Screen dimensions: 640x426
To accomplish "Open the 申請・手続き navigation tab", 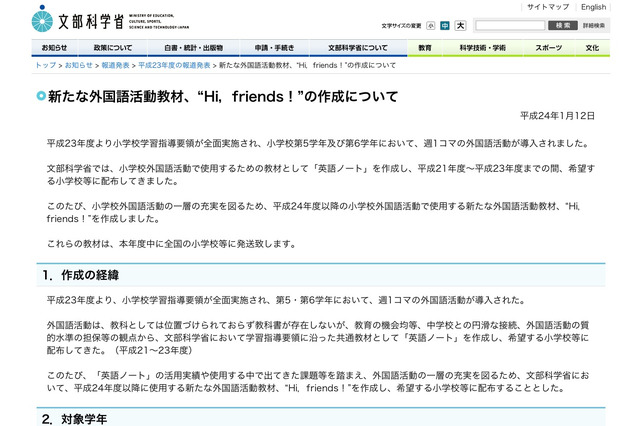I will point(274,48).
